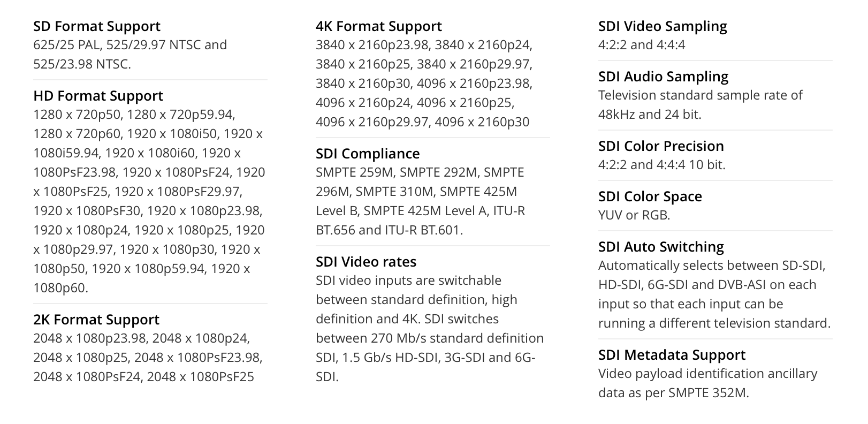Click the 'BT.656 and ITU-R BT.601.' line
Image resolution: width=868 pixels, height=424 pixels.
tap(389, 230)
